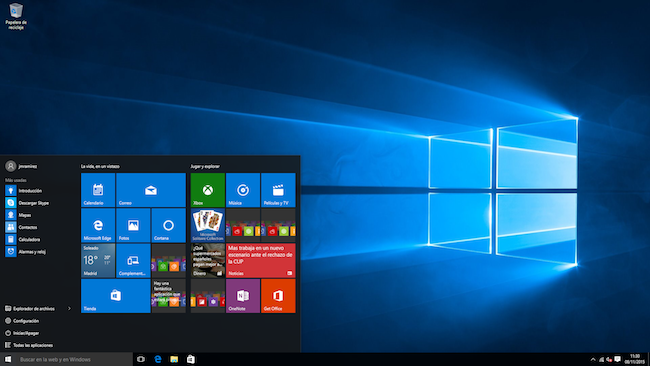Open Contactos from most used list
This screenshot has height=366, width=650.
coord(22,227)
